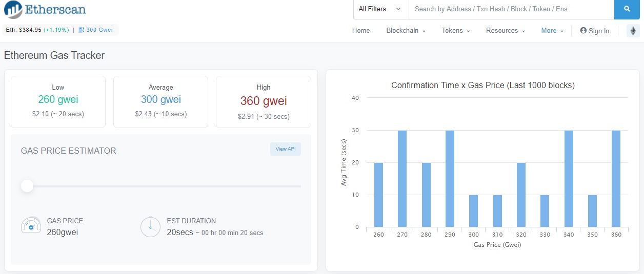Click the gas price estimator slider handle
The image size is (644, 274).
pos(27,186)
